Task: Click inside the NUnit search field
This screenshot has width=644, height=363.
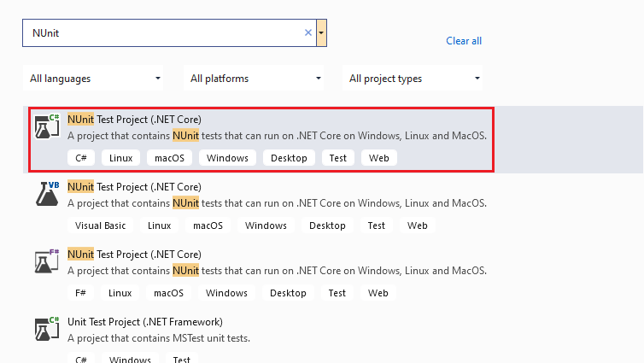Action: point(162,33)
